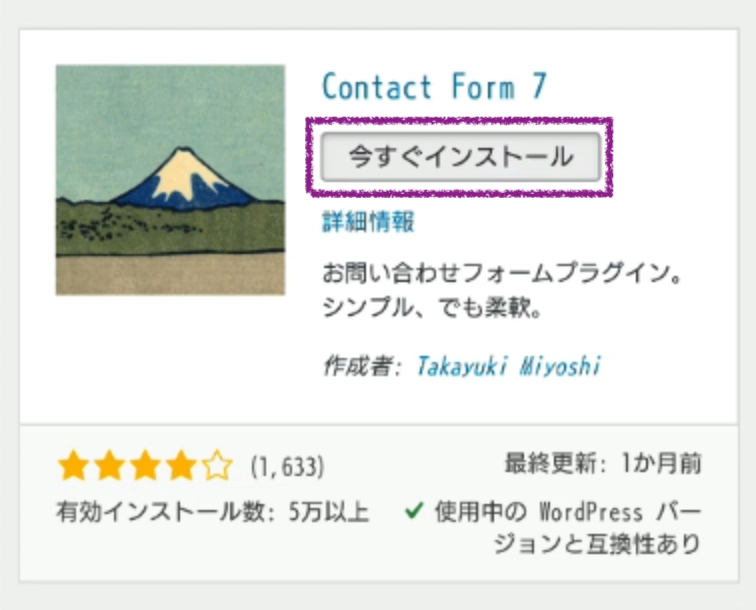The width and height of the screenshot is (756, 610).
Task: Click the first filled rating star
Action: 73,466
